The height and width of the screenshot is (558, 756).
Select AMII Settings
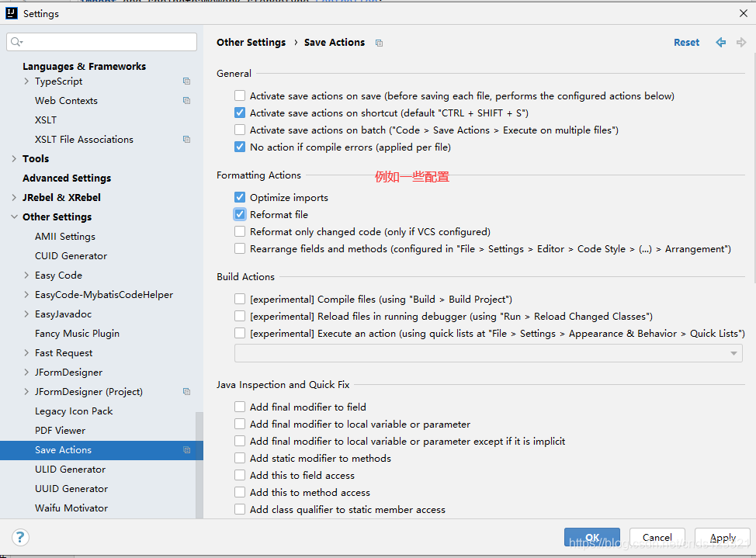coord(65,237)
